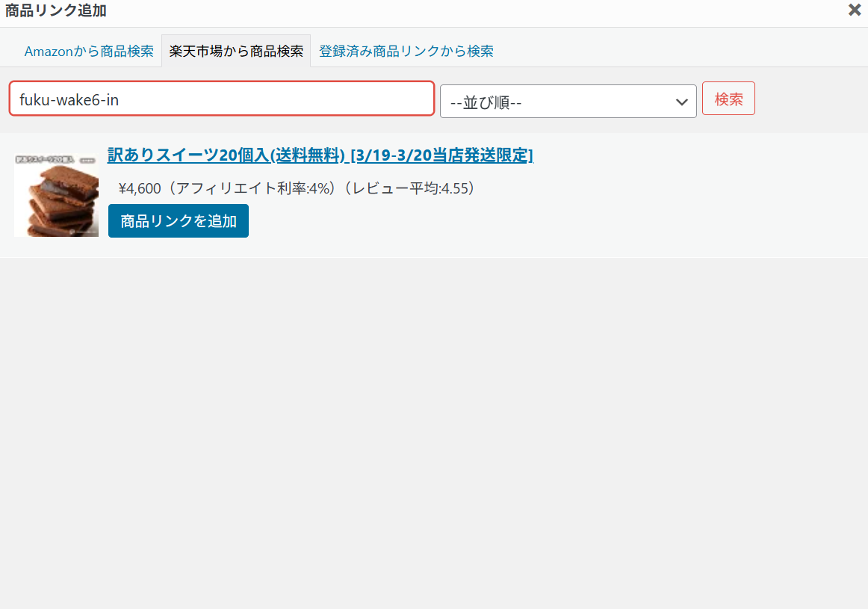Screen dimensions: 868x609
Task: Open the 並び順 sort order dropdown
Action: [x=568, y=102]
